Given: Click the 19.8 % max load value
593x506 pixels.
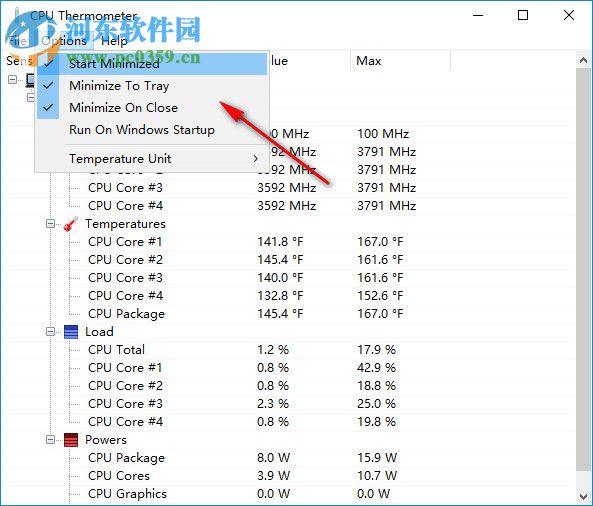Looking at the screenshot, I should click(376, 422).
